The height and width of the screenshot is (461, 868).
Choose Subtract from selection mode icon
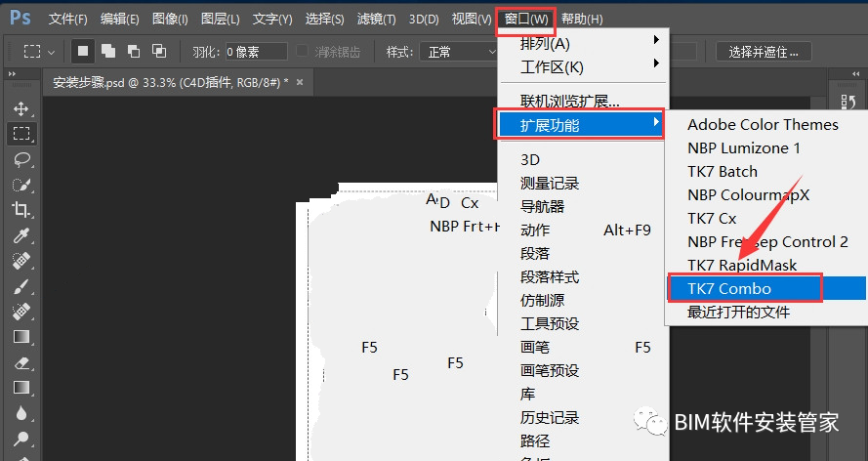pos(134,52)
